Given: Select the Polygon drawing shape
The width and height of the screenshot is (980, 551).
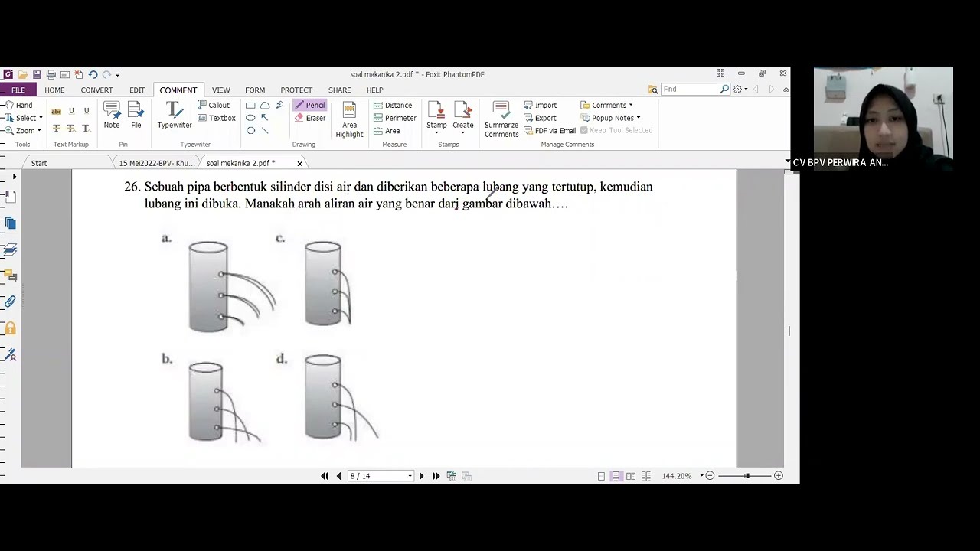Looking at the screenshot, I should coord(250,131).
